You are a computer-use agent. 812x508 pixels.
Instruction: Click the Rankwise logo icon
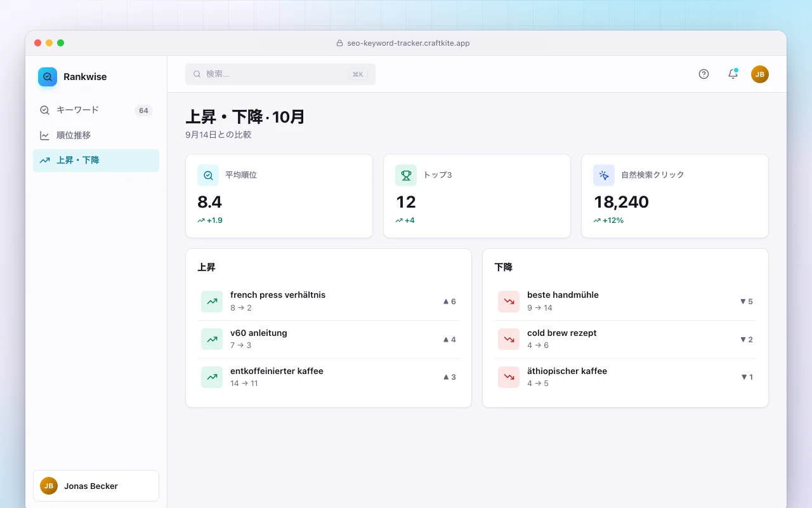[x=48, y=77]
